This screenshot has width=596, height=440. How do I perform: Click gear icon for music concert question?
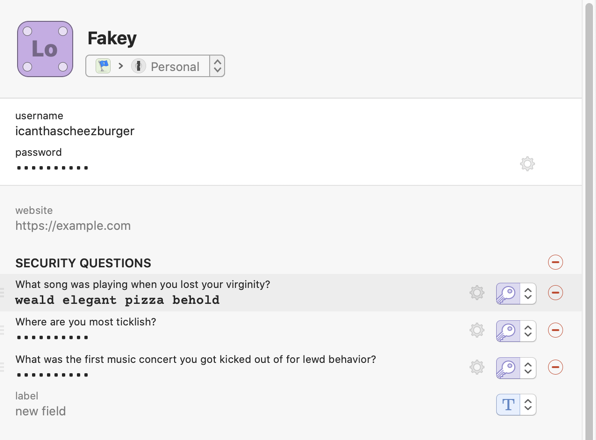click(x=477, y=367)
